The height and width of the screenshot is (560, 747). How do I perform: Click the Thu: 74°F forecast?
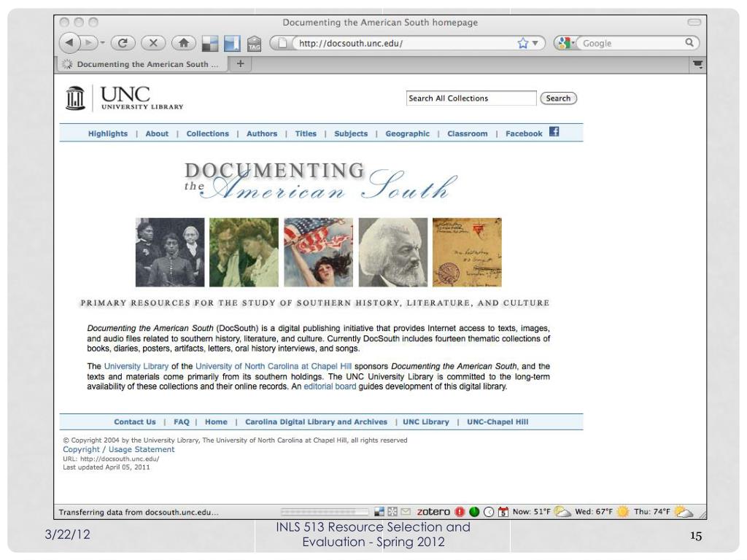coord(651,512)
